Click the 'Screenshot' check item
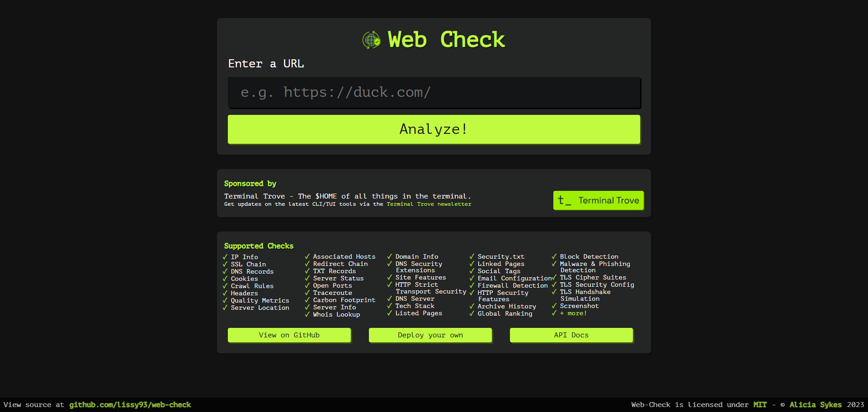 (x=579, y=306)
